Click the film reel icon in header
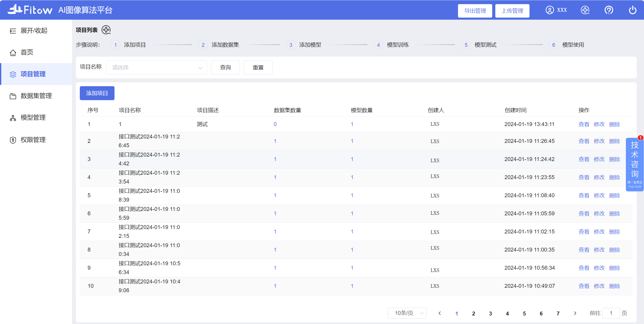Screen dimensions: 644x324 pyautogui.click(x=585, y=10)
